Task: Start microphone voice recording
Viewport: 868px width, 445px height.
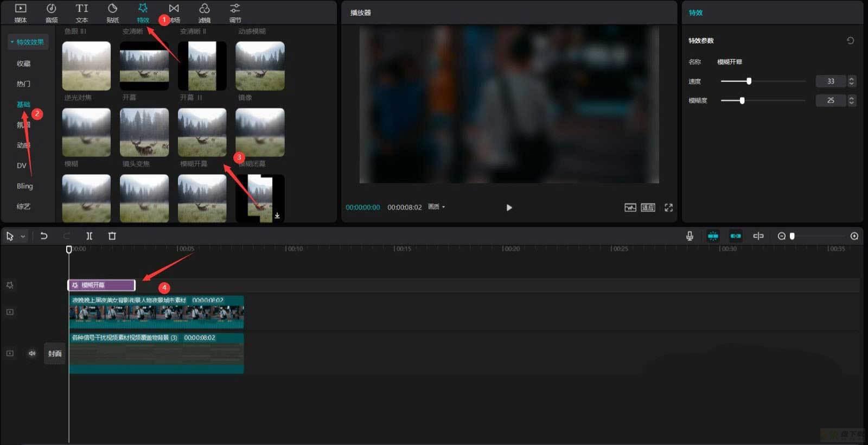Action: [x=690, y=236]
